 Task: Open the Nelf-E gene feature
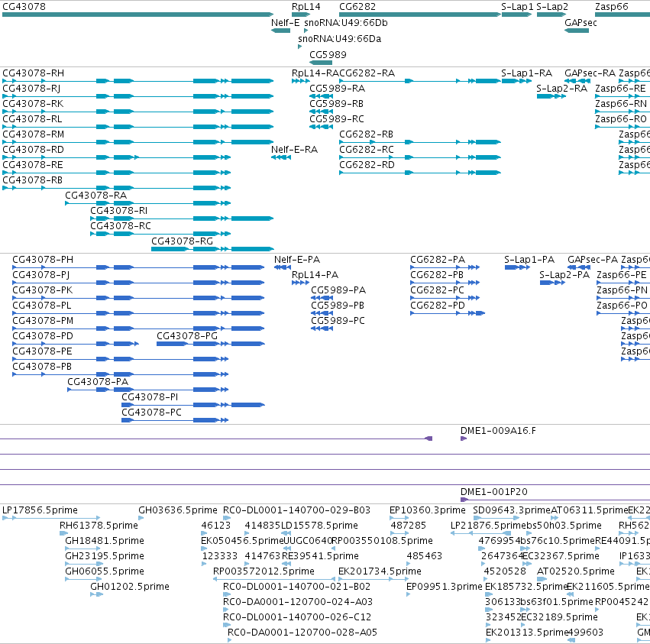click(280, 31)
